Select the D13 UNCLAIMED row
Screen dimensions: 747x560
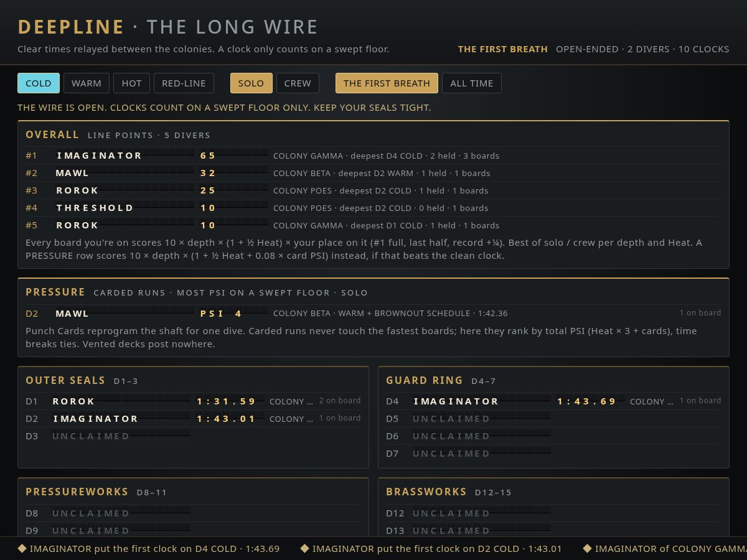pyautogui.click(x=553, y=531)
